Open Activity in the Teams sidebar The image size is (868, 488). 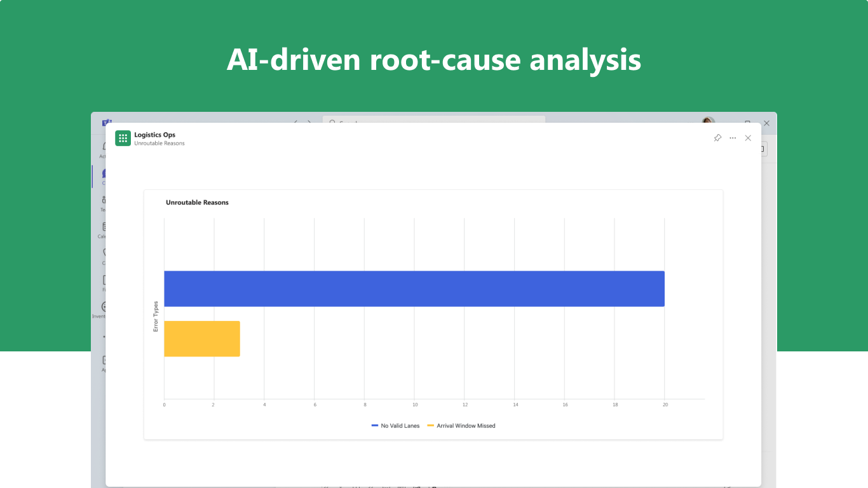pyautogui.click(x=102, y=150)
